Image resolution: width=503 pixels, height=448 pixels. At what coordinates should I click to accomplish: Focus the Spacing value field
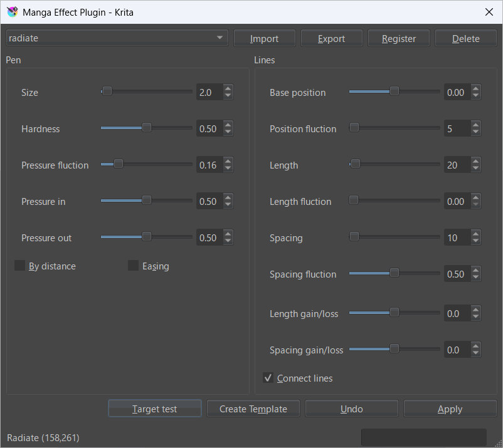457,237
